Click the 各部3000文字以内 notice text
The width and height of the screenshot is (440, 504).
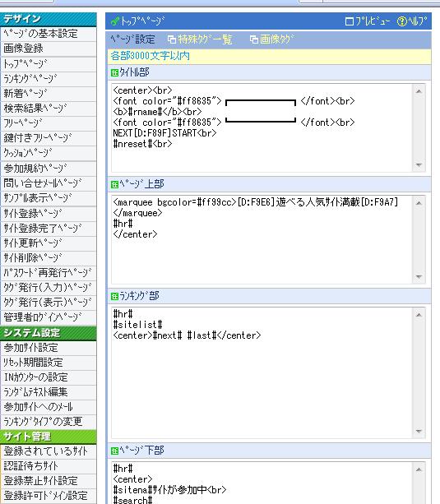(x=151, y=56)
